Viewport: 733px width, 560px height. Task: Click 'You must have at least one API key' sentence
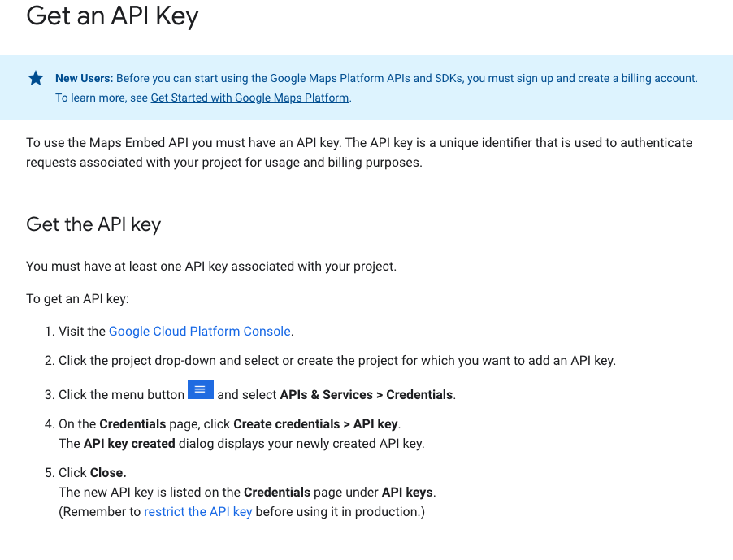tap(211, 266)
